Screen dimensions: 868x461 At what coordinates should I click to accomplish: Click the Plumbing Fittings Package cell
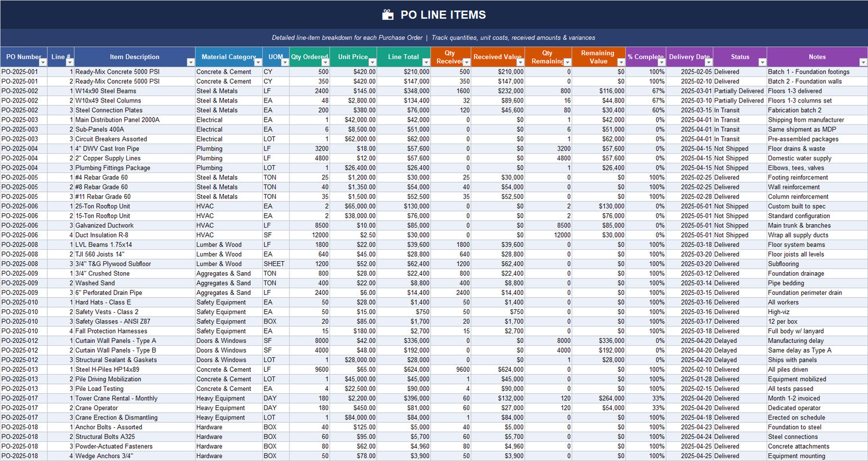[x=135, y=168]
